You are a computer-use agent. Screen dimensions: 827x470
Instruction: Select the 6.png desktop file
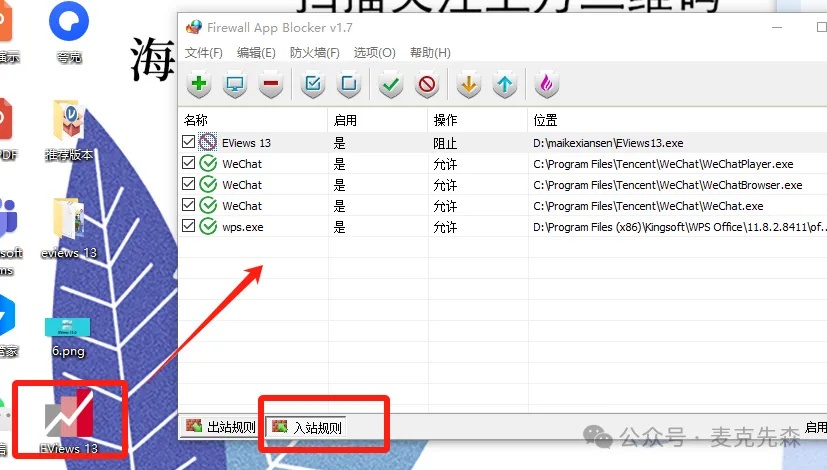(68, 337)
